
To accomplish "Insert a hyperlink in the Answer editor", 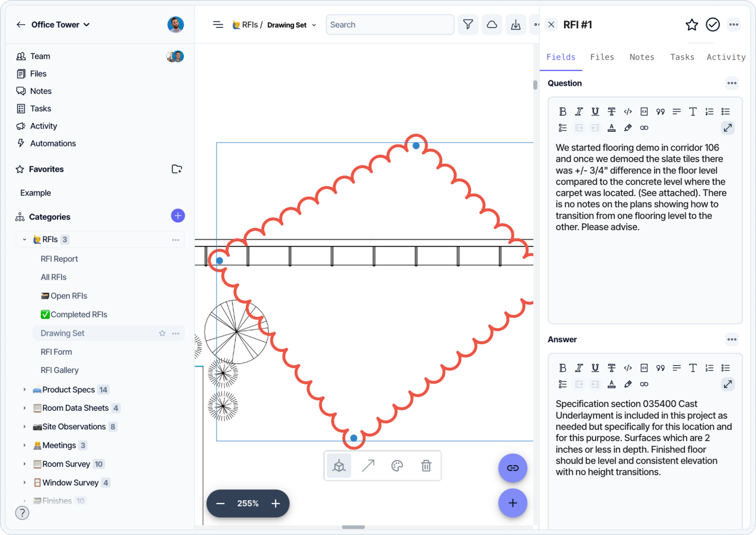I will tap(644, 384).
